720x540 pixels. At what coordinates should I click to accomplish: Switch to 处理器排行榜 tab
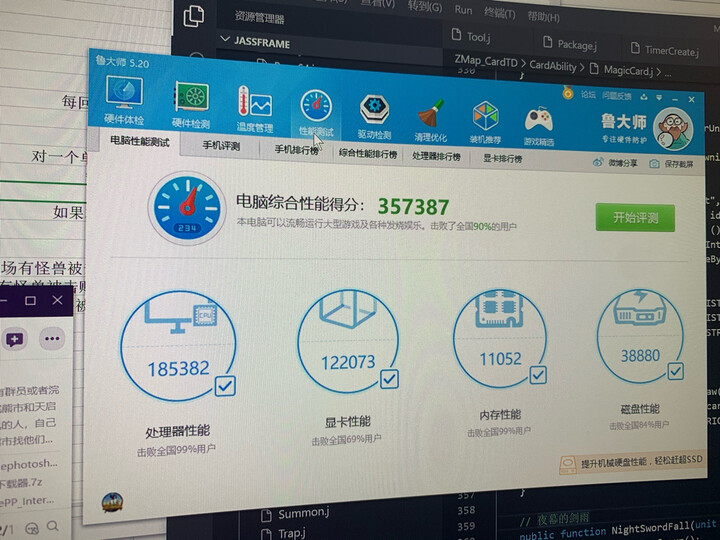point(436,157)
